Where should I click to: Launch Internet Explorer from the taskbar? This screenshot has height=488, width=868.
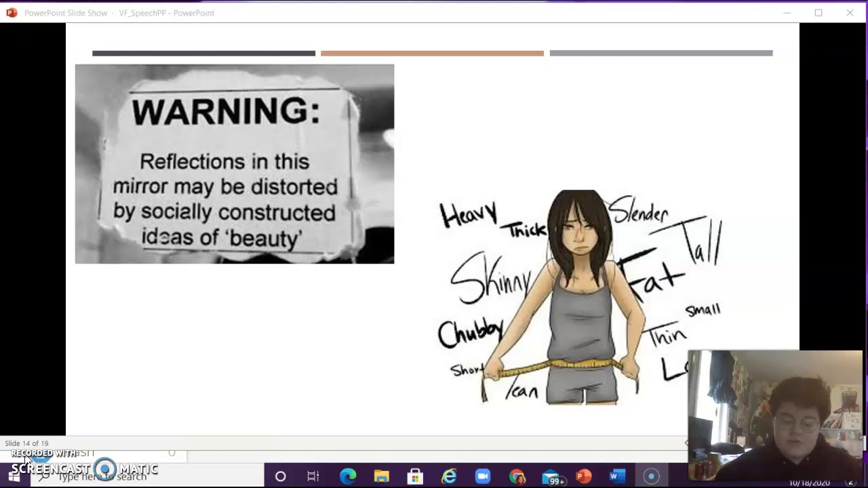pos(449,476)
